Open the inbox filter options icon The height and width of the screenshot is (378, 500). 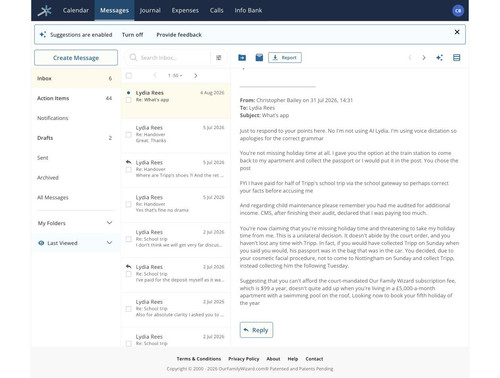point(219,58)
